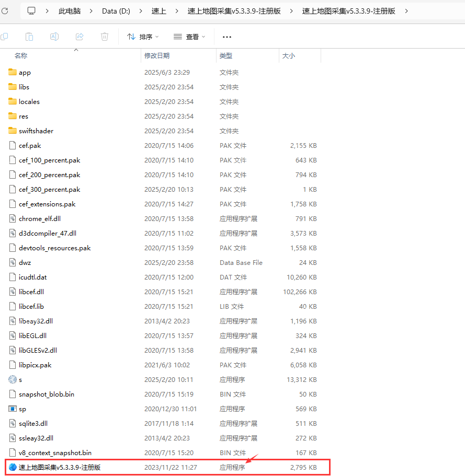The height and width of the screenshot is (476, 465).
Task: Select file libcef.lib
Action: (31, 306)
